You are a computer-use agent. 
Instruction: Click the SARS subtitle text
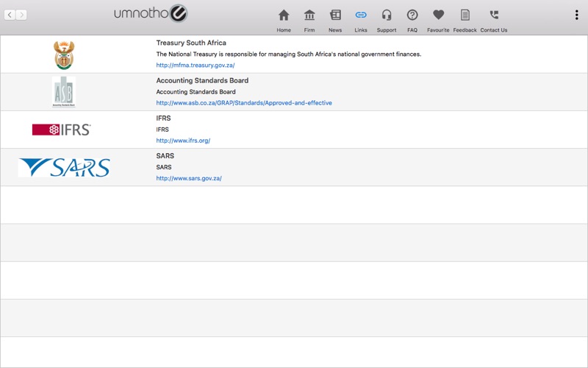164,167
